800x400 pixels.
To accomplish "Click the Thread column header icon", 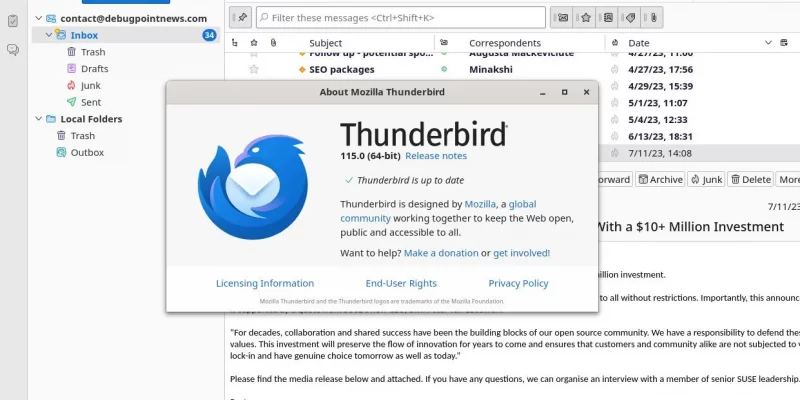I will (x=235, y=43).
